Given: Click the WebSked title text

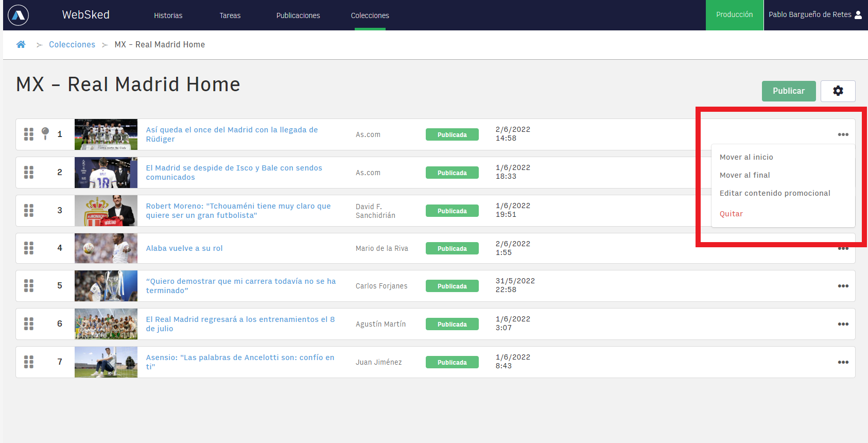Looking at the screenshot, I should click(85, 15).
